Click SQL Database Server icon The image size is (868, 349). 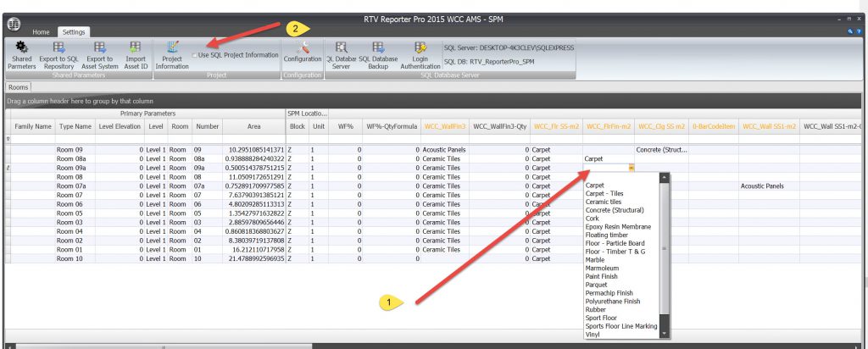pos(341,48)
